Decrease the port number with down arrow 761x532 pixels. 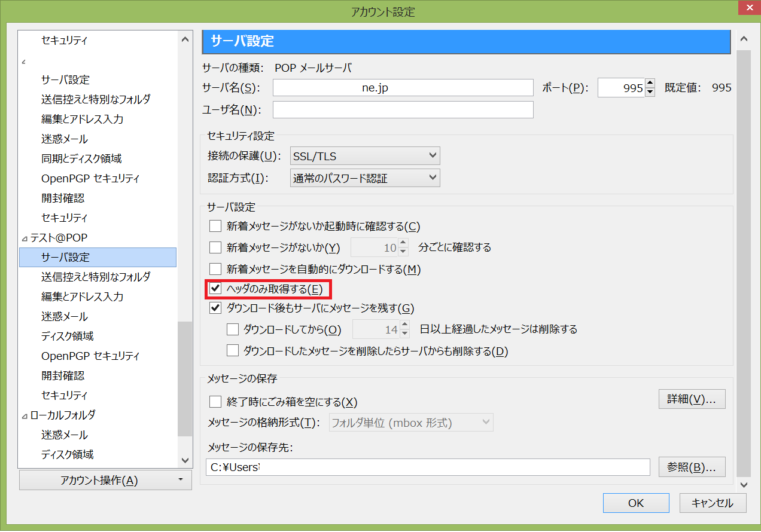[x=650, y=92]
